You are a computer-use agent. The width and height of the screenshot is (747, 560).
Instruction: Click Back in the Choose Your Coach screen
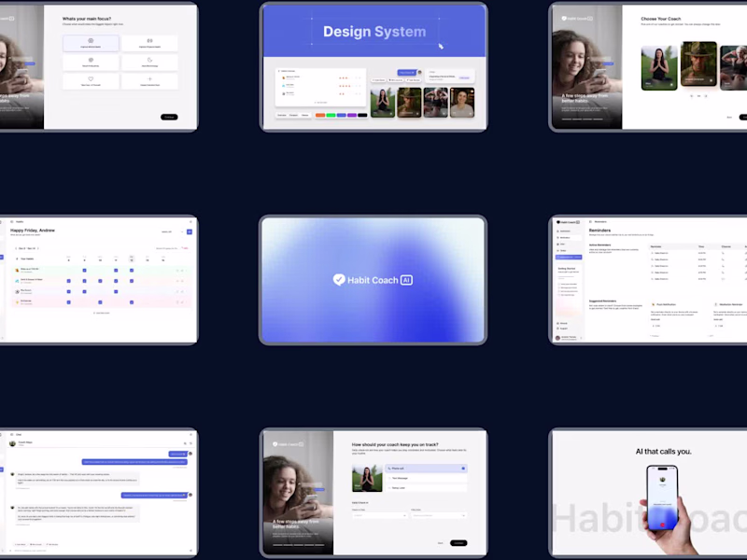(x=729, y=118)
